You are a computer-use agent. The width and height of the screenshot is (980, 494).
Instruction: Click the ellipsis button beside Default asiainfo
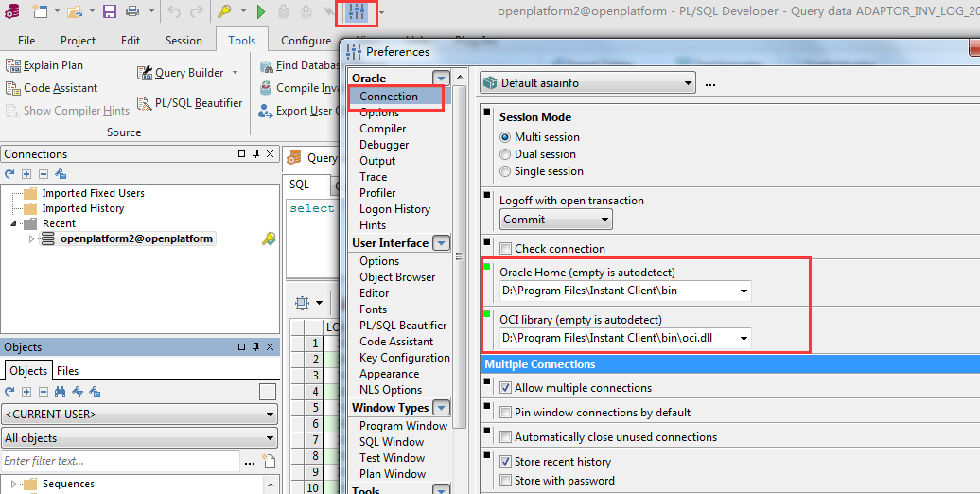tap(710, 84)
